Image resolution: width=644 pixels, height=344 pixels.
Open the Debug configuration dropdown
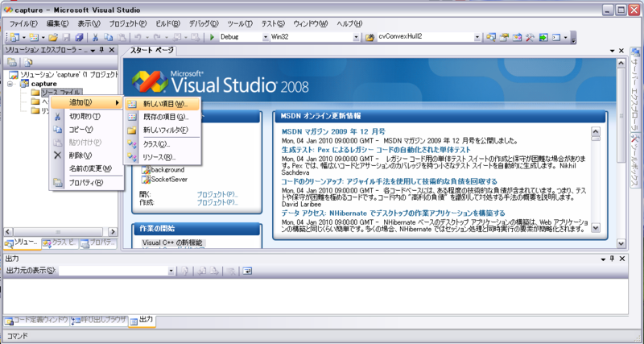tap(266, 37)
